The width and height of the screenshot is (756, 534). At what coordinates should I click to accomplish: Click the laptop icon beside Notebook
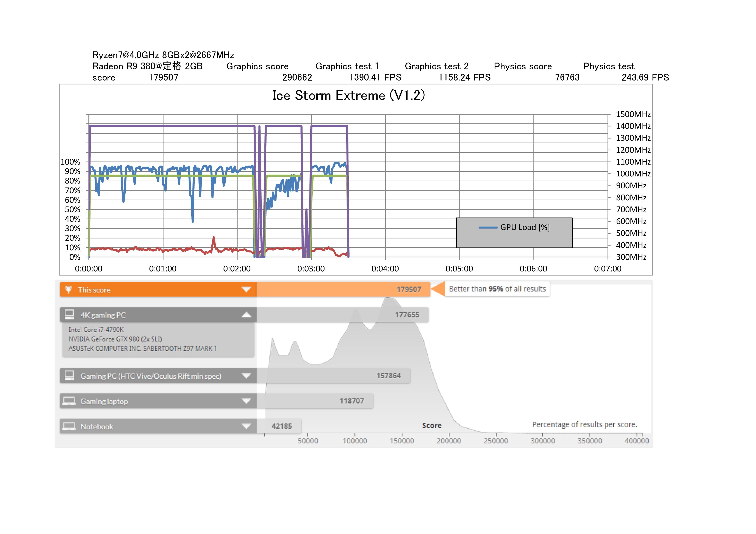pyautogui.click(x=69, y=426)
